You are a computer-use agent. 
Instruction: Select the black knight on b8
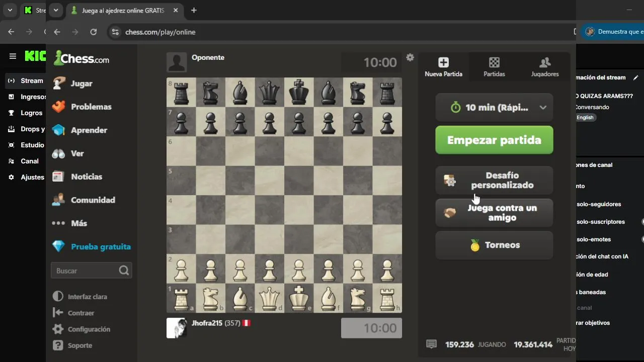(x=210, y=92)
